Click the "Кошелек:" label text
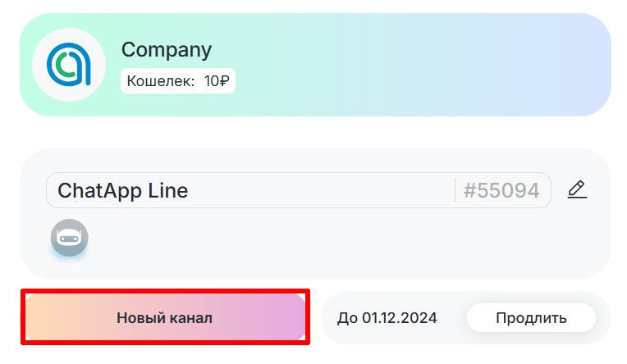This screenshot has height=364, width=627. [160, 81]
